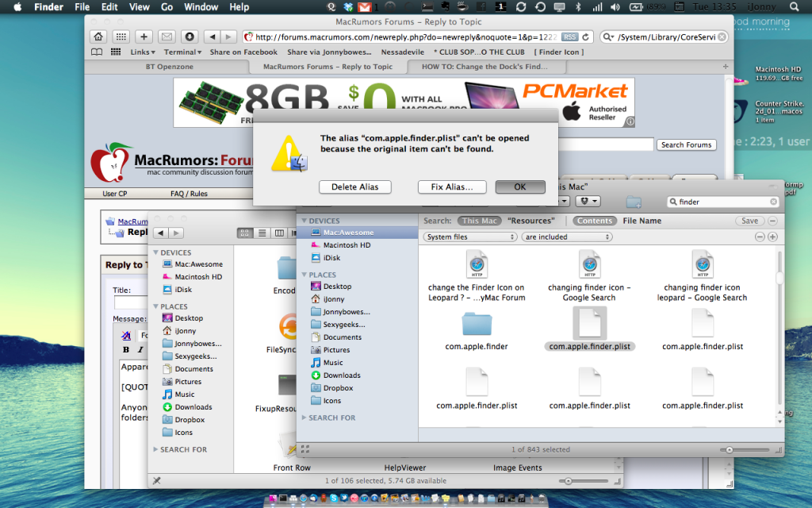
Task: Open the 'System files' criterion dropdown
Action: pos(470,237)
